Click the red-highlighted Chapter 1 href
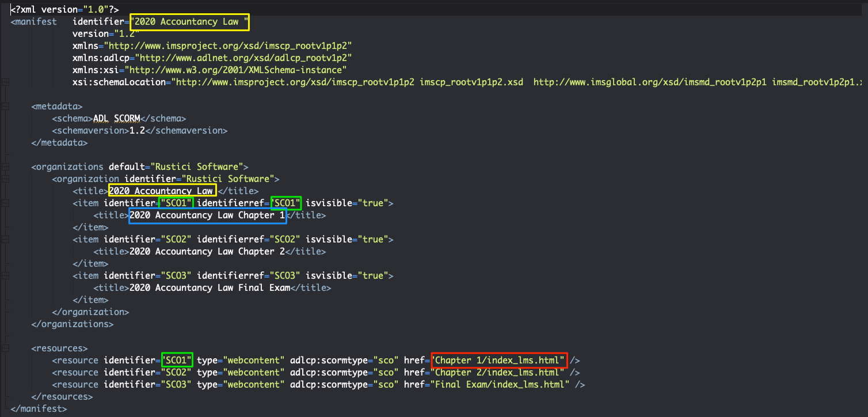 pos(499,361)
